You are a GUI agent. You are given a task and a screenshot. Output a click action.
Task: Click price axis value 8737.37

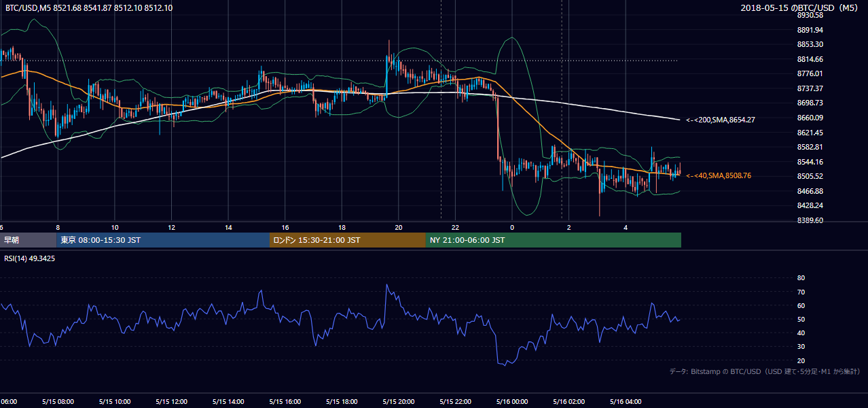[x=810, y=88]
